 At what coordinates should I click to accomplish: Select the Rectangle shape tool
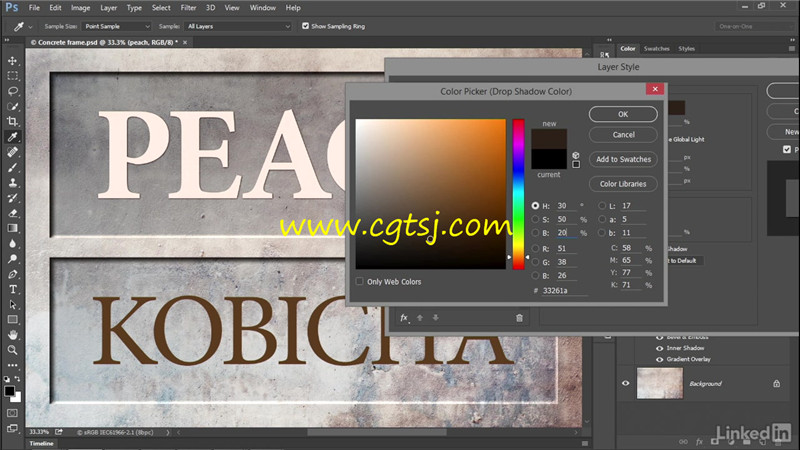(12, 320)
